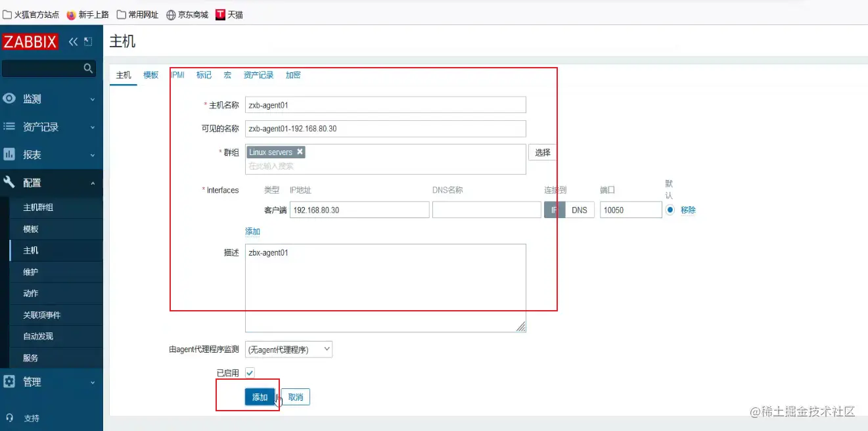This screenshot has height=431, width=868.
Task: Open 常用网址 bookmark folder
Action: (x=137, y=14)
